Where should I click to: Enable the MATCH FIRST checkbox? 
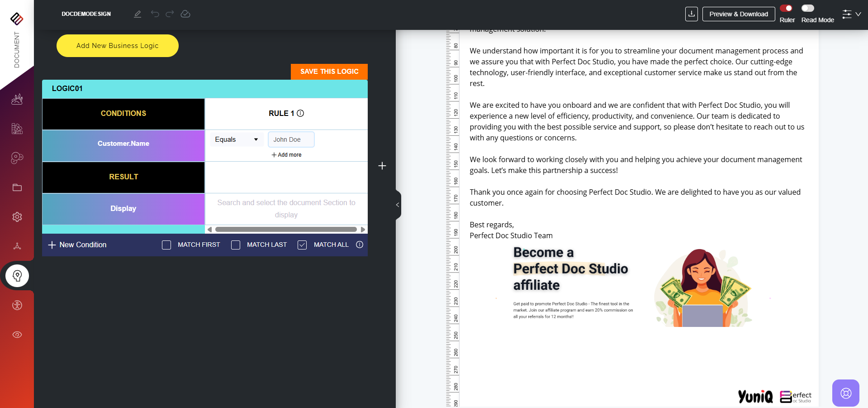[x=166, y=245]
